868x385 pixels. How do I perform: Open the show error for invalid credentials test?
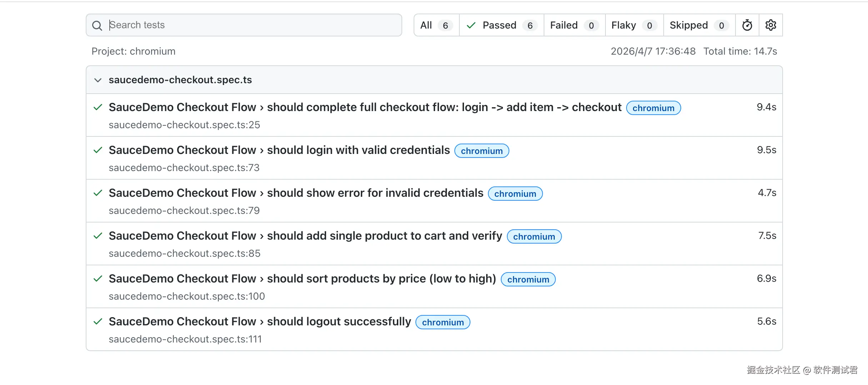pos(296,193)
